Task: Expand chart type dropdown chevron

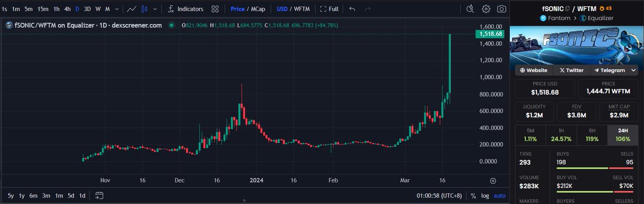Action: tap(155, 9)
